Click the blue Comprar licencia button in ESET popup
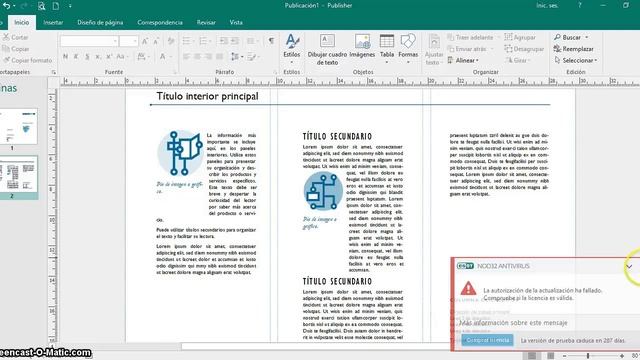The height and width of the screenshot is (360, 640). pyautogui.click(x=487, y=340)
